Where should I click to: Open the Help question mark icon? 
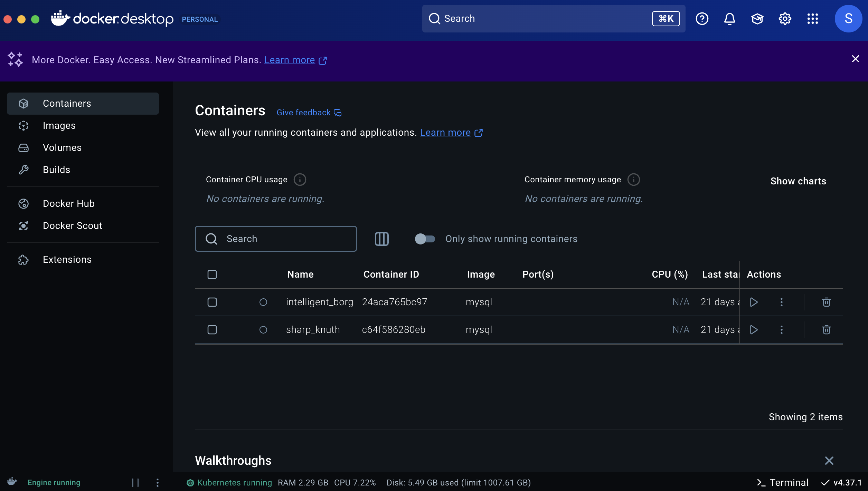coord(702,19)
